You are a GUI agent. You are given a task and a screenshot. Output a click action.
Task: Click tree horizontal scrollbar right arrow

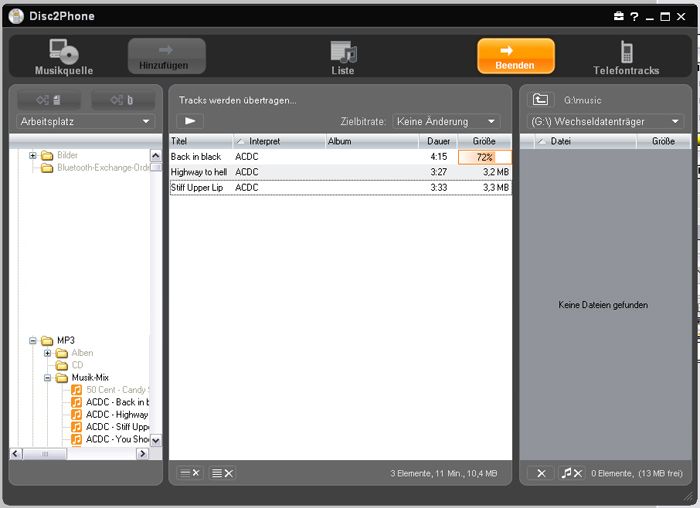point(142,454)
